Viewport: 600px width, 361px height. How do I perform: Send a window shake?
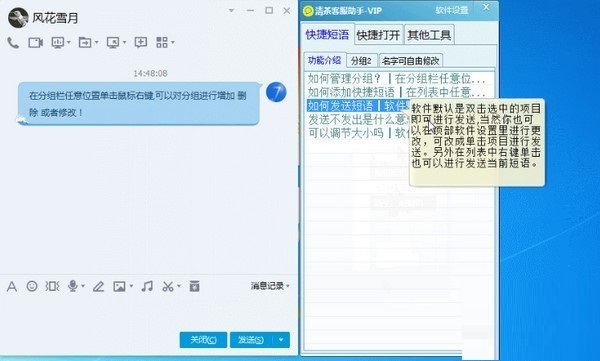click(x=52, y=286)
